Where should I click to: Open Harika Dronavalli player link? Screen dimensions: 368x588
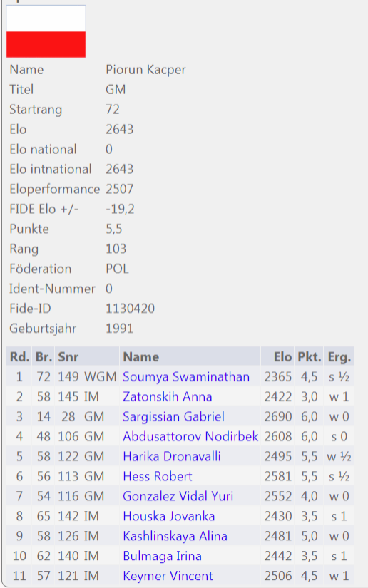(171, 456)
